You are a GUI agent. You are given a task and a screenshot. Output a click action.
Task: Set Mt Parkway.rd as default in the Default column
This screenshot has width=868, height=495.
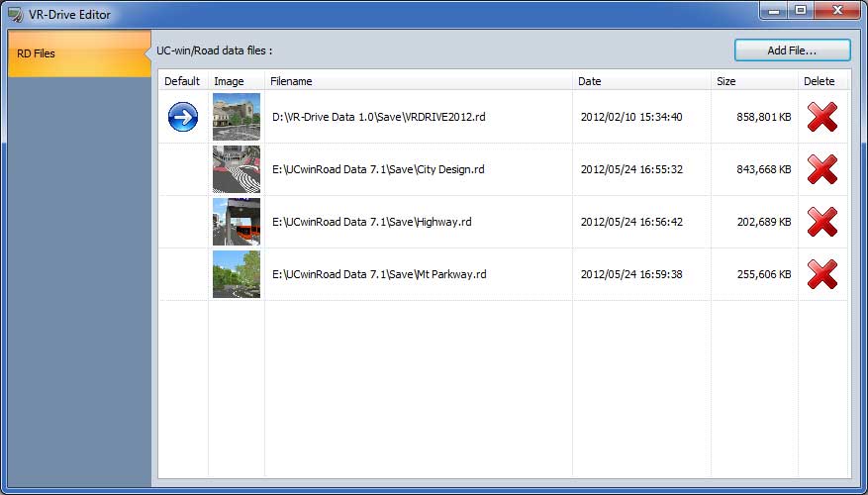click(x=183, y=274)
